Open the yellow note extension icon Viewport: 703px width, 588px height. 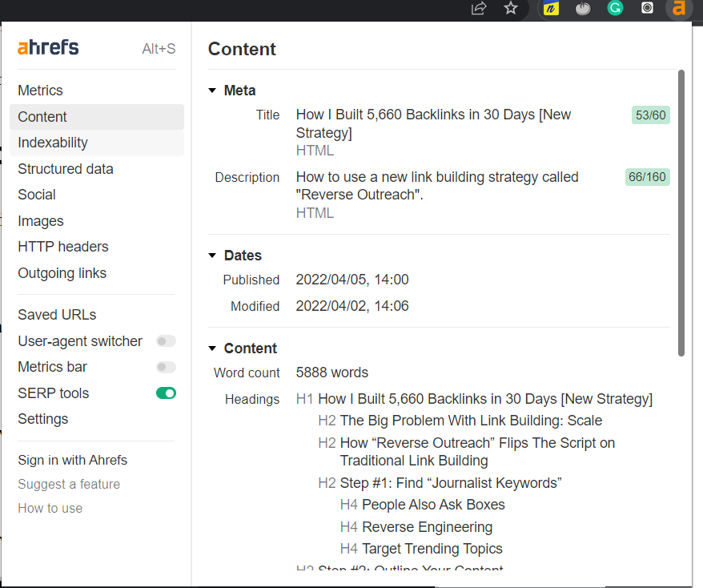coord(551,8)
